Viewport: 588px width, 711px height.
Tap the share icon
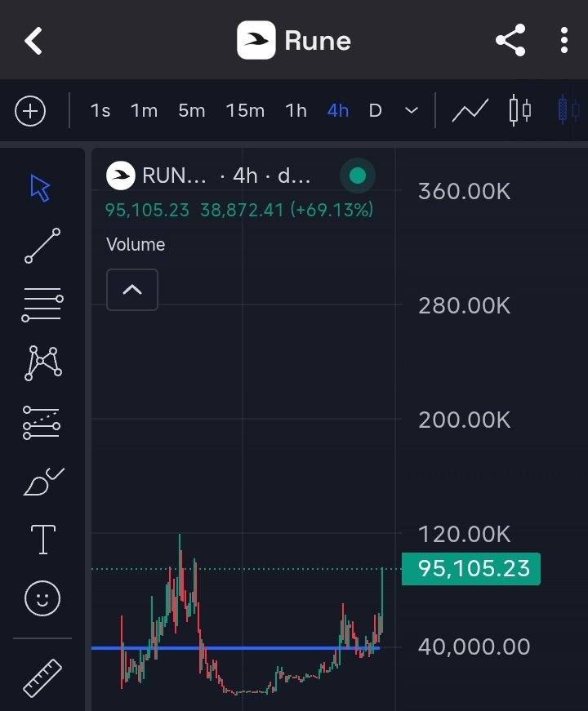(511, 40)
